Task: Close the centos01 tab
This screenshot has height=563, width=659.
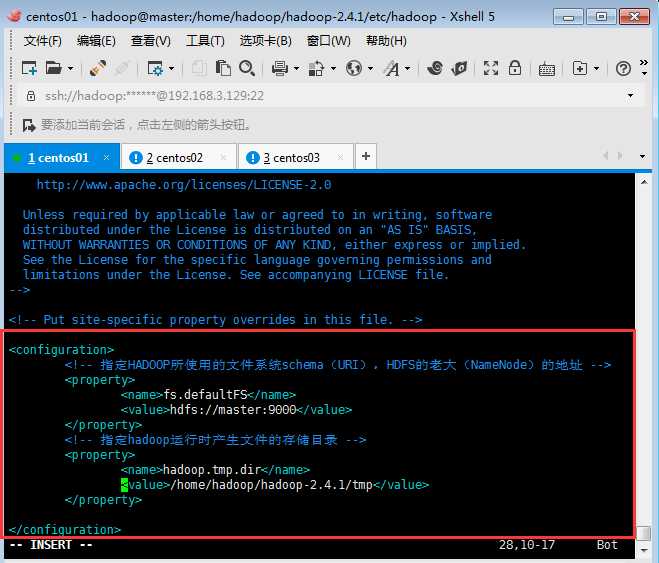Action: tap(106, 157)
